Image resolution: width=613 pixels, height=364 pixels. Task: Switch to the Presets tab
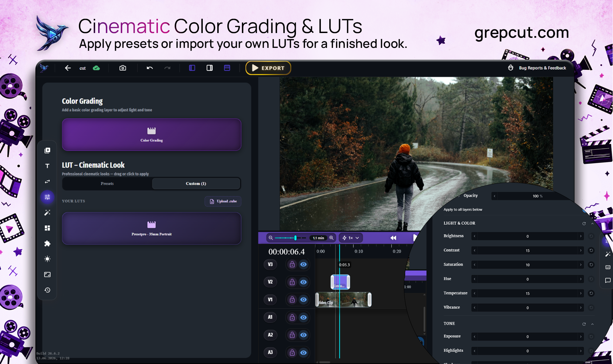[x=107, y=184]
